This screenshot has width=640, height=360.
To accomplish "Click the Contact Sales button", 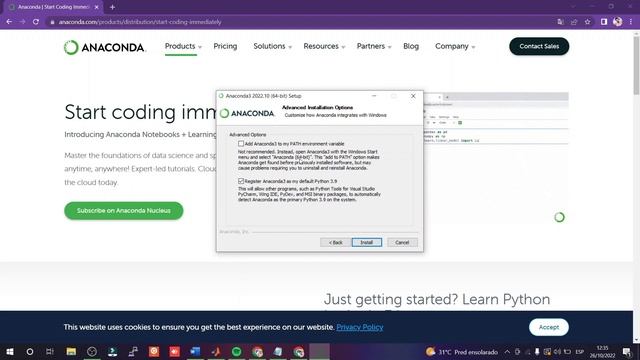I will pos(539,47).
